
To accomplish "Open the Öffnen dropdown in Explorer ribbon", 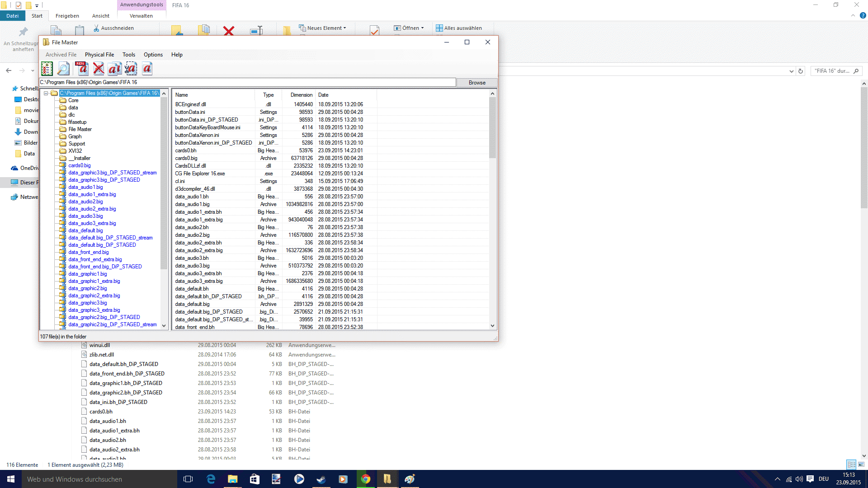I will 409,28.
